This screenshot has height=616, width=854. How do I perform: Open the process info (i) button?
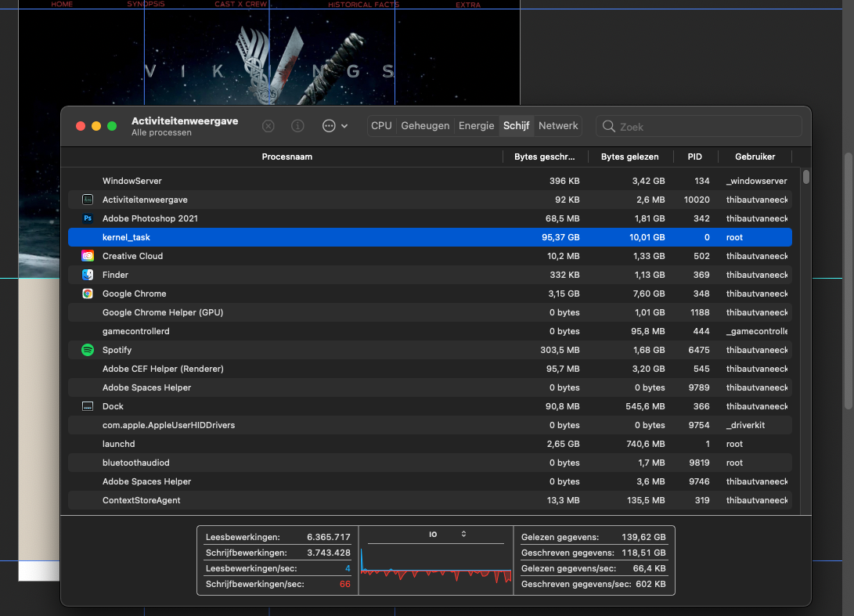point(297,126)
